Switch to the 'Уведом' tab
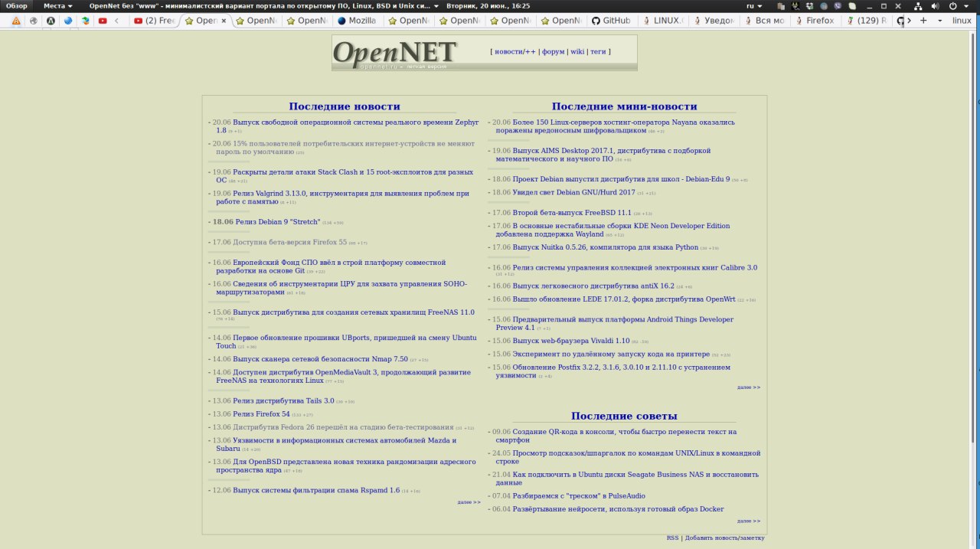The width and height of the screenshot is (980, 549). click(714, 21)
